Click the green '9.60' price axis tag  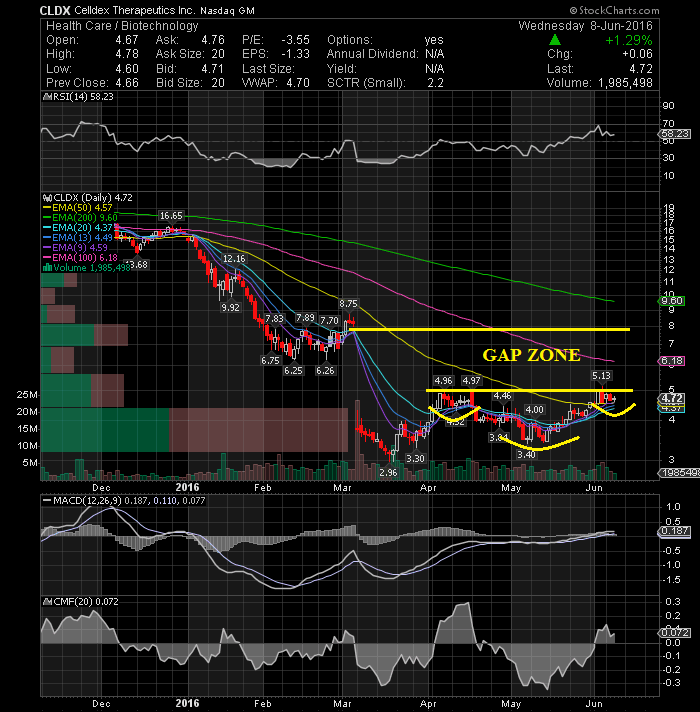pos(671,301)
